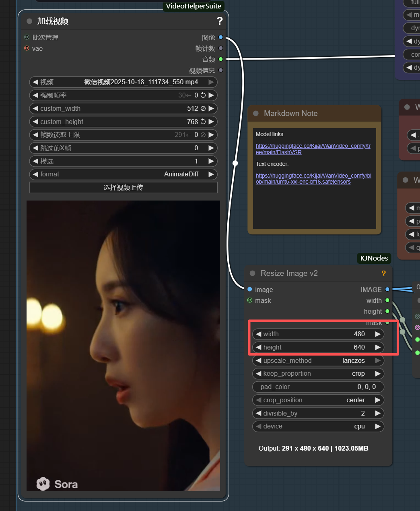Click the 图像 output port dot
Image resolution: width=420 pixels, height=511 pixels.
point(220,37)
